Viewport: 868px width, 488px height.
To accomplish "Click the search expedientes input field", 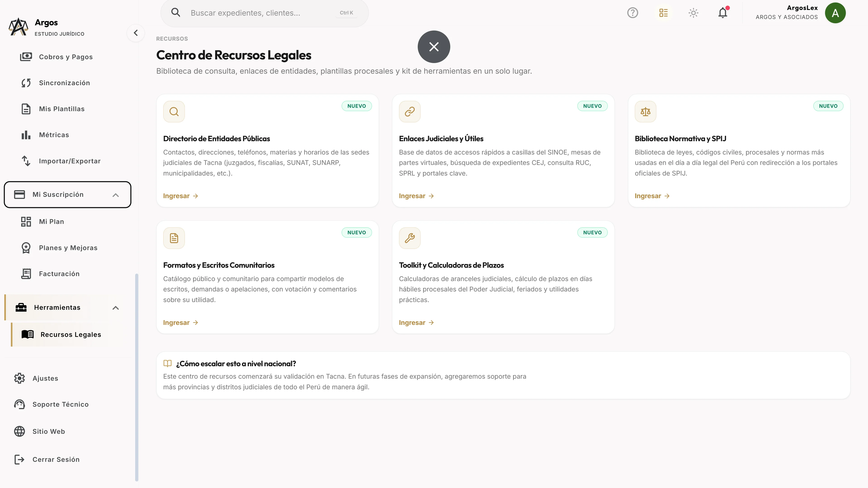I will click(x=264, y=13).
